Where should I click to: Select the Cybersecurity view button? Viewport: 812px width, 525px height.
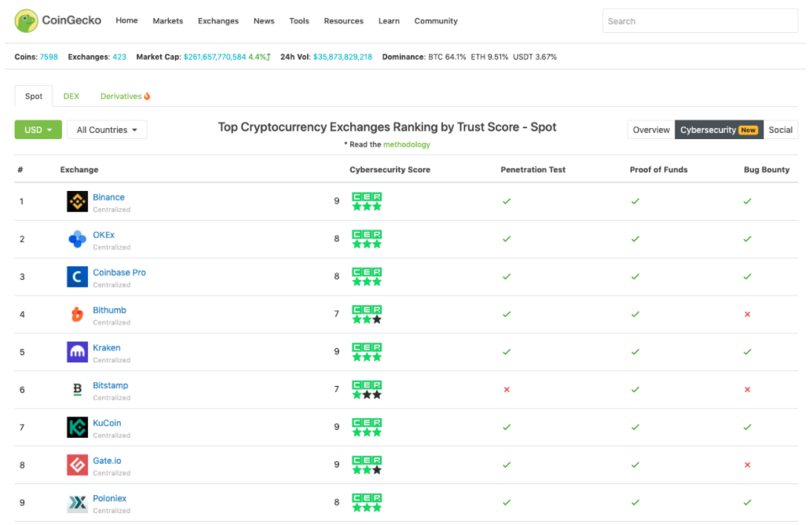[719, 130]
